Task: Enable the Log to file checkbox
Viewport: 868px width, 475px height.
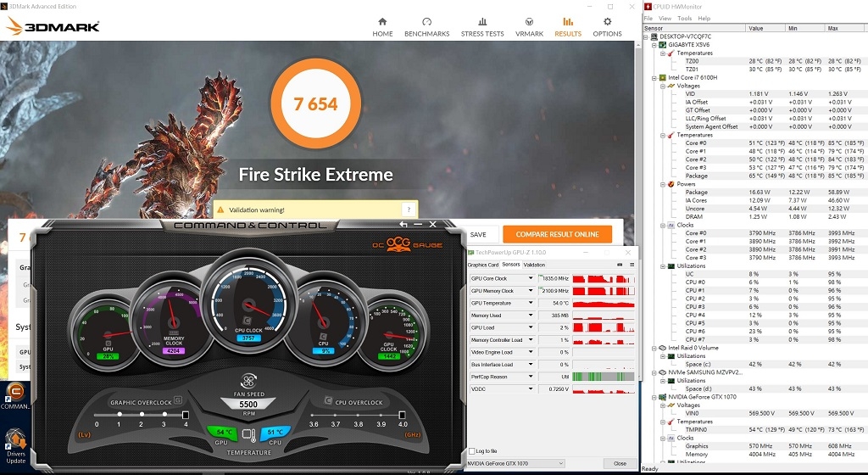Action: (x=471, y=451)
